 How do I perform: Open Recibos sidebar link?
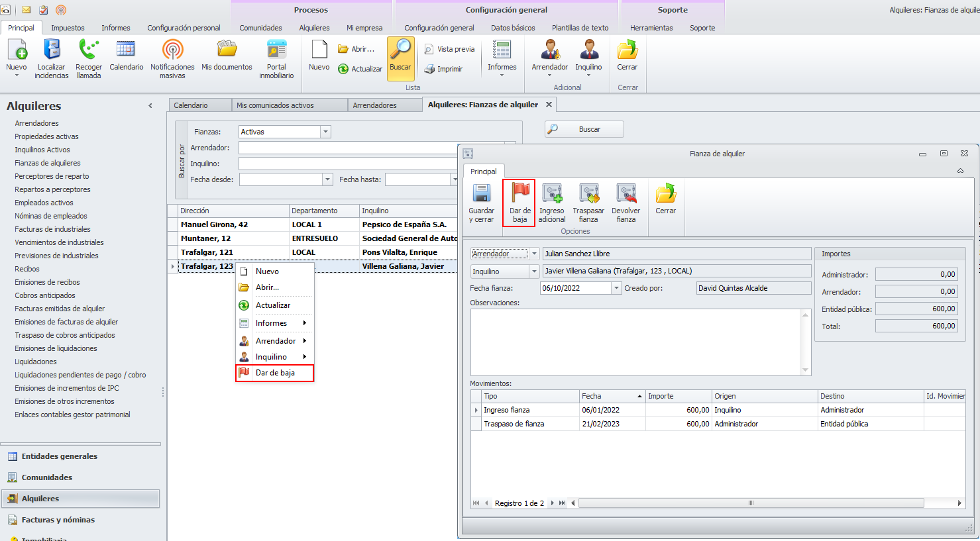tap(27, 269)
